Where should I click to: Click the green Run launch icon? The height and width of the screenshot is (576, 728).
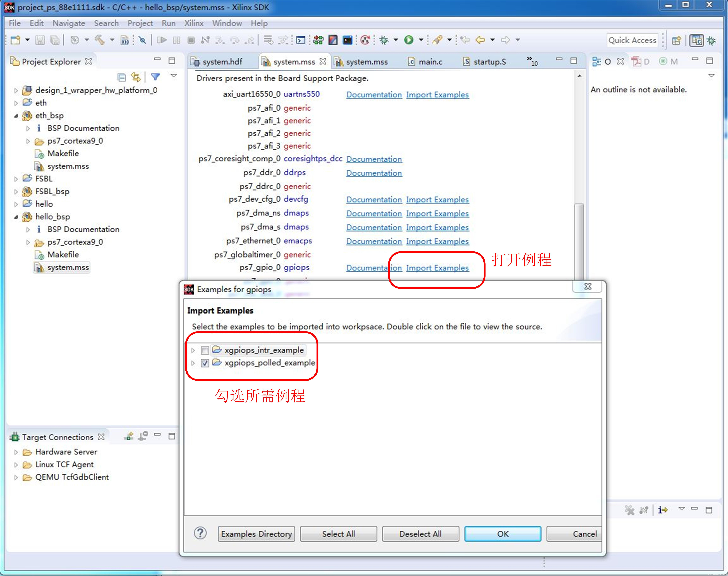click(x=409, y=40)
